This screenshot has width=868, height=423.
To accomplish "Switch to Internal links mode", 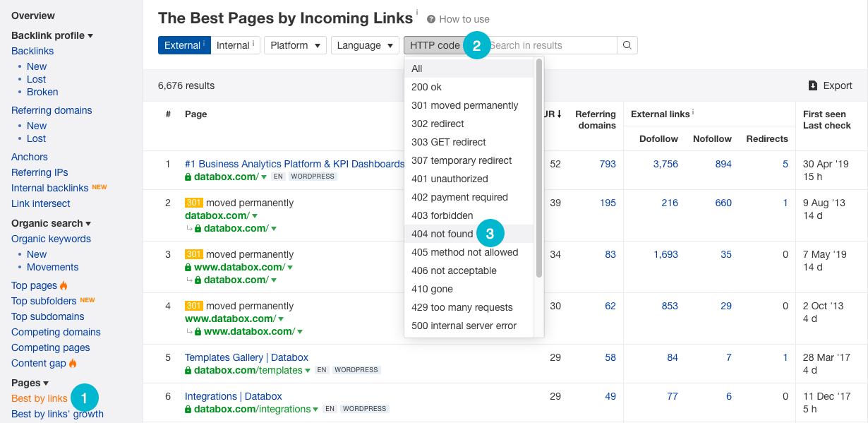I will tap(235, 45).
